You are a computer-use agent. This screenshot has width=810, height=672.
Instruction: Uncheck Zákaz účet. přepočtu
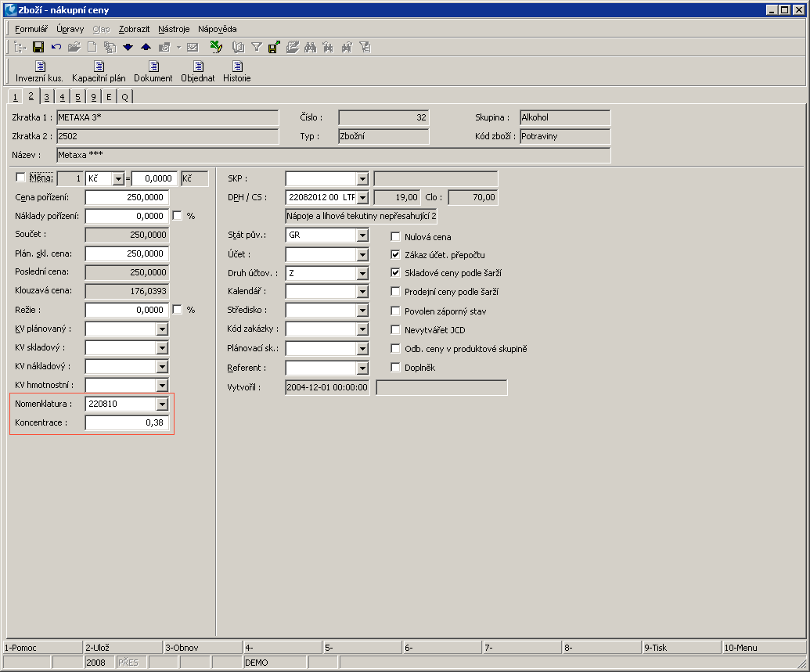396,254
